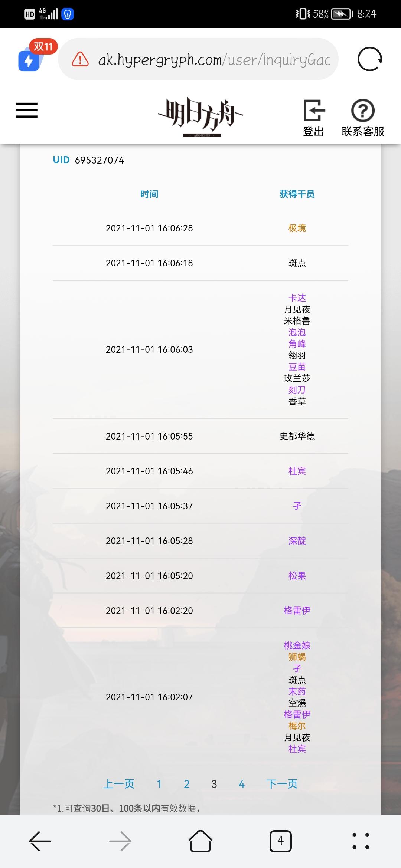Screen dimensions: 401x868
Task: Tap the 极境 operator entry
Action: tap(297, 228)
